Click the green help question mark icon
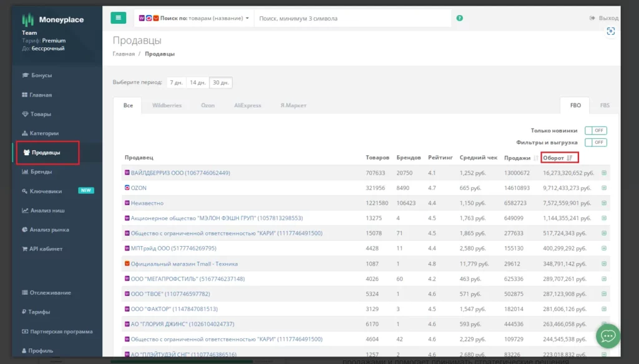This screenshot has height=364, width=639. tap(460, 18)
